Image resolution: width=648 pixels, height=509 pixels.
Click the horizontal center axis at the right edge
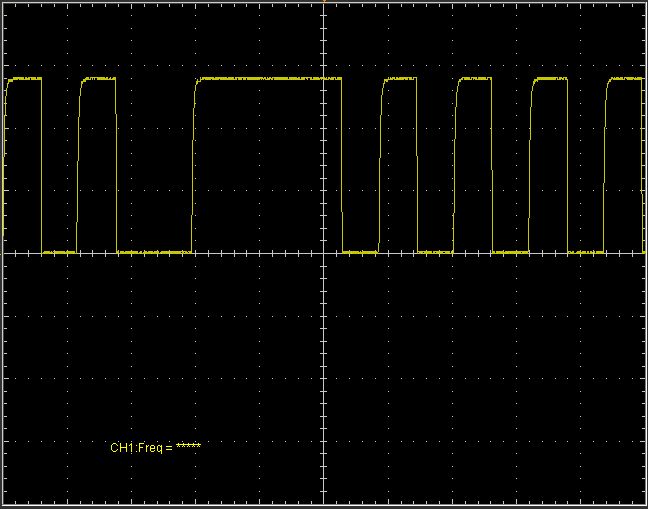coord(635,253)
